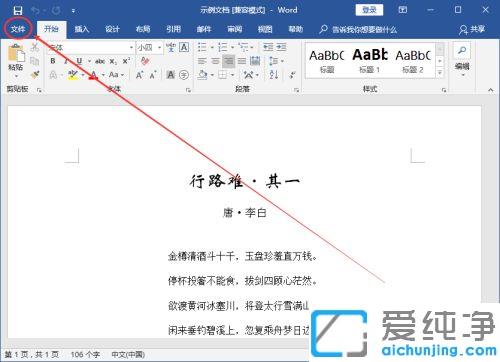Click the Distributed alignment icon

click(255, 61)
